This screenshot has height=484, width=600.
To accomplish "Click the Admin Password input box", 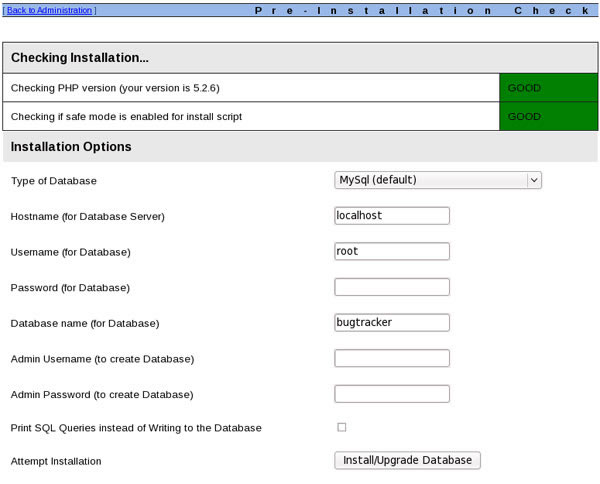I will coord(392,394).
